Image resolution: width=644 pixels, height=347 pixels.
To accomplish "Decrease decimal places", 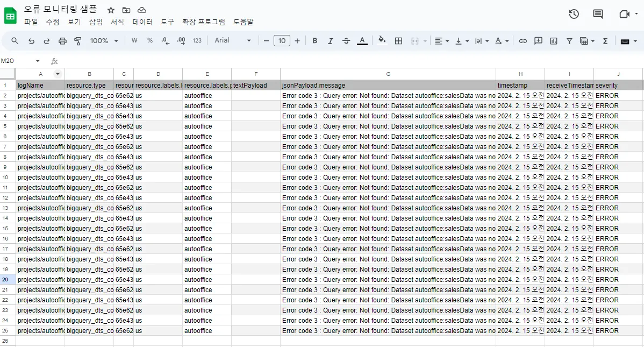I will click(165, 41).
